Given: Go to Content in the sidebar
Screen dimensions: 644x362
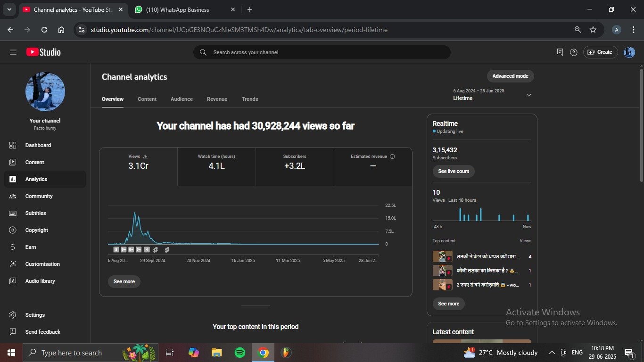Looking at the screenshot, I should [45, 162].
